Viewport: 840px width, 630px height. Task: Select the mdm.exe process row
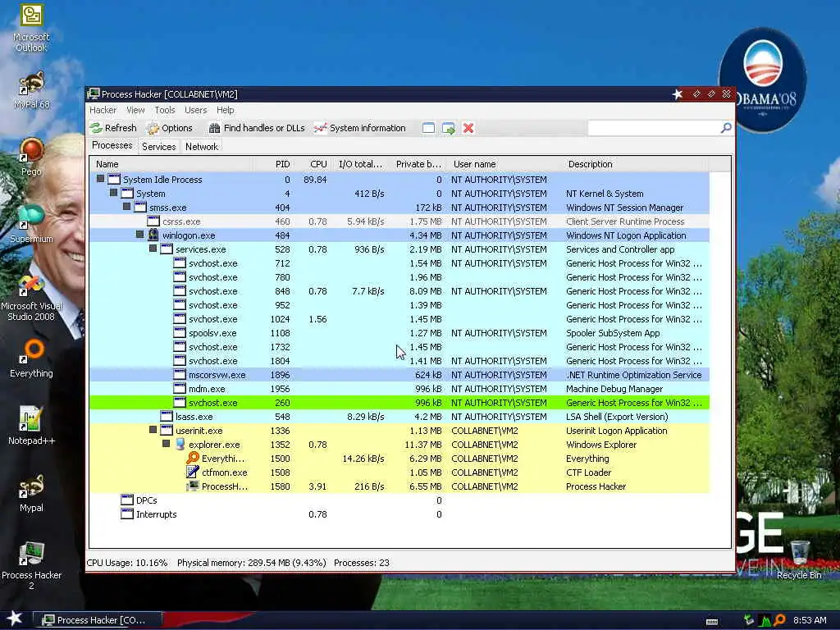point(399,388)
